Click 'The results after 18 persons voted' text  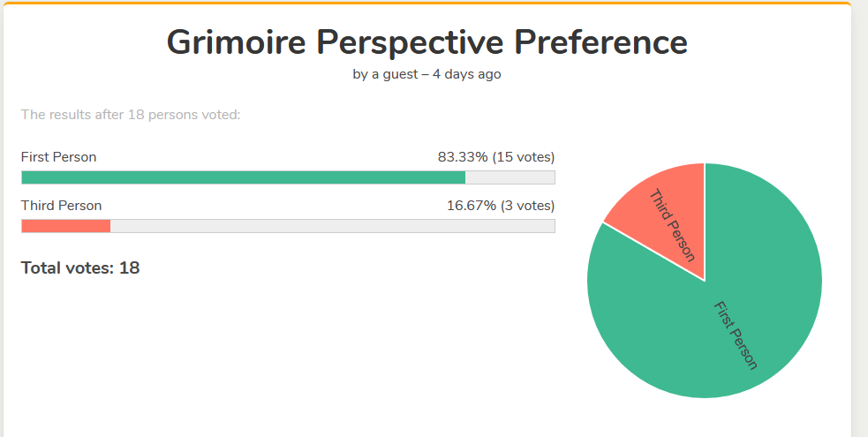tap(131, 114)
